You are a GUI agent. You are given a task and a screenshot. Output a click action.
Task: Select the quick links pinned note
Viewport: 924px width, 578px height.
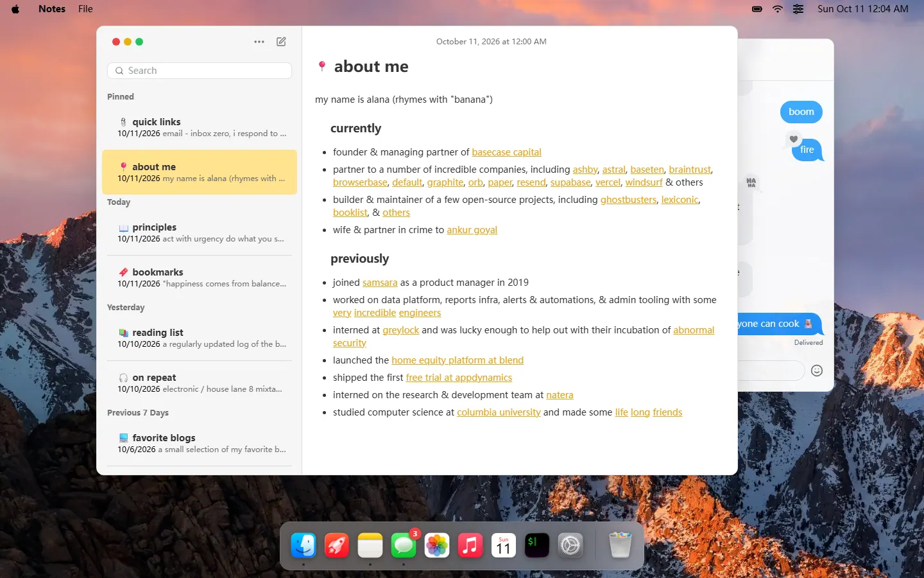(200, 127)
